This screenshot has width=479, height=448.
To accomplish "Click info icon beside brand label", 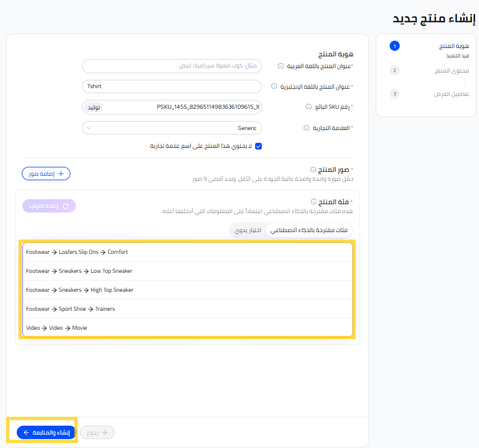I will click(x=306, y=128).
